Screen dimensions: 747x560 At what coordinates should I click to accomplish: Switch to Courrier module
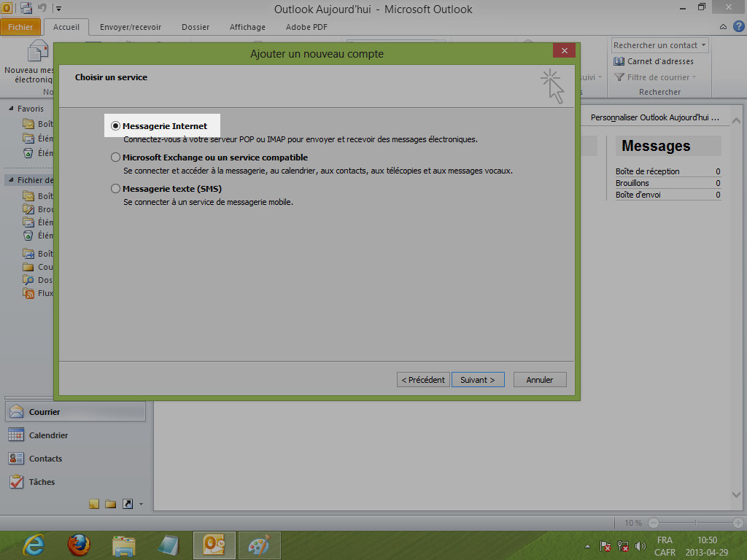pyautogui.click(x=75, y=412)
